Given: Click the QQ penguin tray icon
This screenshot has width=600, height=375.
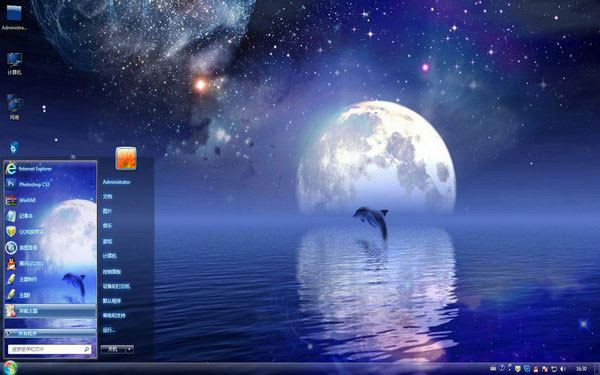Looking at the screenshot, I should (x=536, y=369).
